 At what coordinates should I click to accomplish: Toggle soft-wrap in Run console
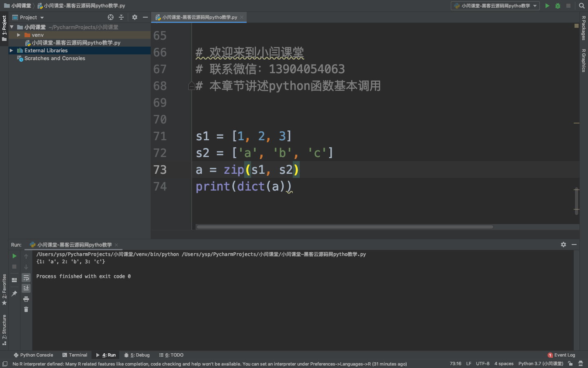(x=26, y=278)
